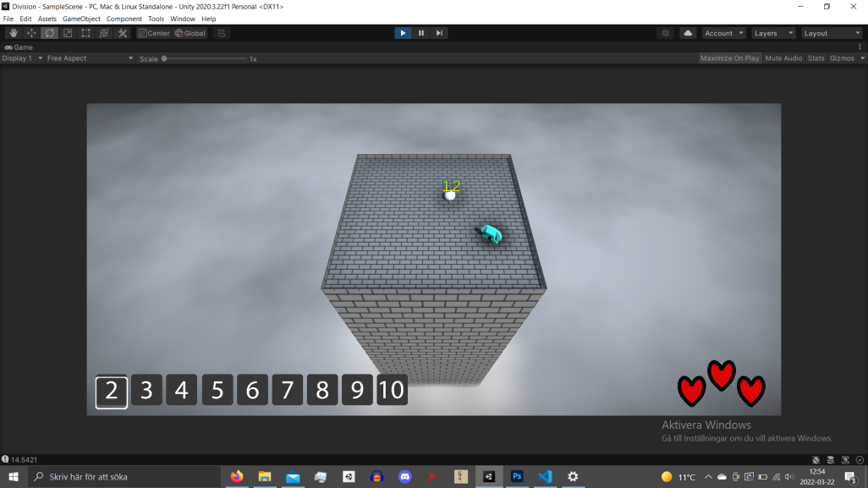Open the Tools menu
The height and width of the screenshot is (488, 868).
pyautogui.click(x=157, y=19)
